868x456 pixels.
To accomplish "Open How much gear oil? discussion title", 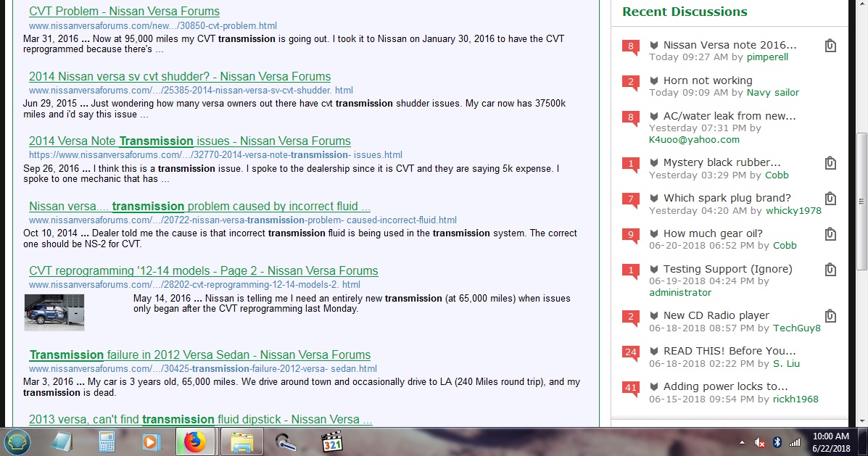I will click(713, 233).
